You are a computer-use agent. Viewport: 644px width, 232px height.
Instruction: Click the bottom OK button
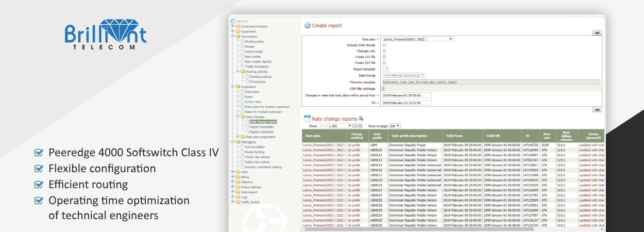click(597, 110)
